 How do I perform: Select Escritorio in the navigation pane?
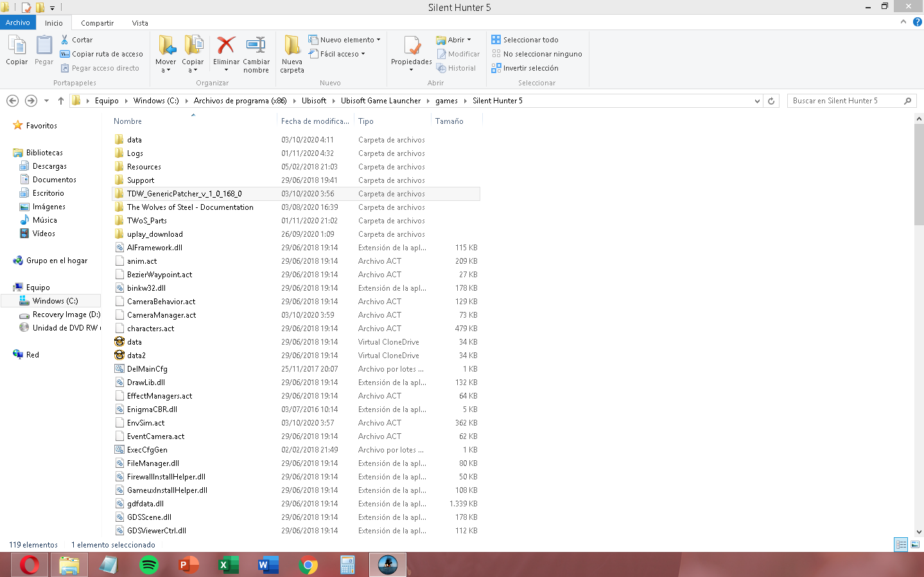[48, 193]
